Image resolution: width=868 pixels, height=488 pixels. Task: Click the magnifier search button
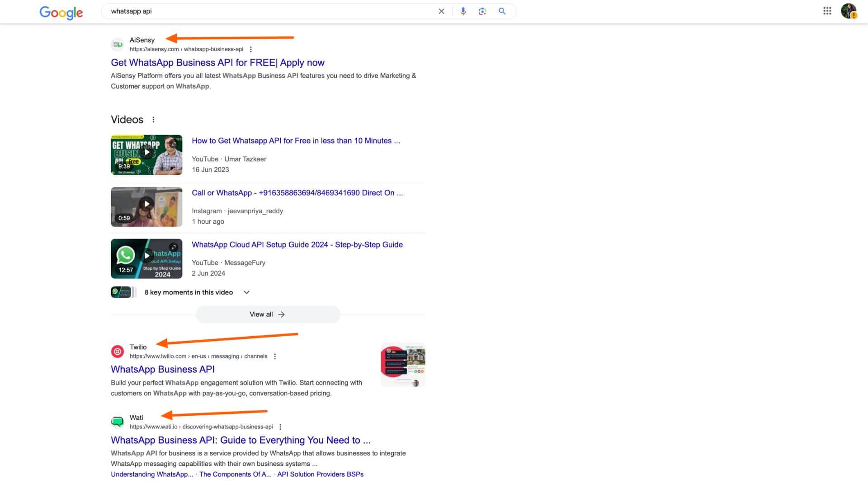point(502,11)
